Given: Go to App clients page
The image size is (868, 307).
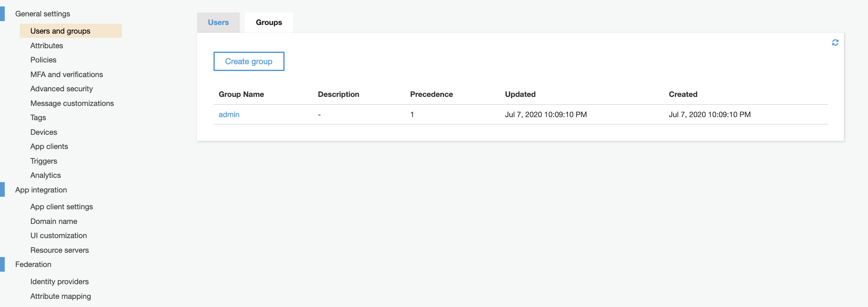Looking at the screenshot, I should click(49, 146).
